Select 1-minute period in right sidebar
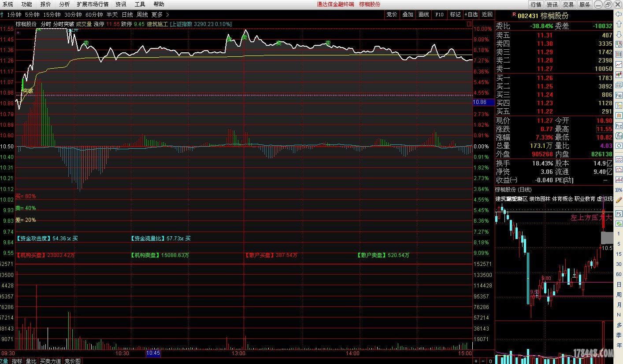Screen dimensions: 623x364 pyautogui.click(x=619, y=234)
